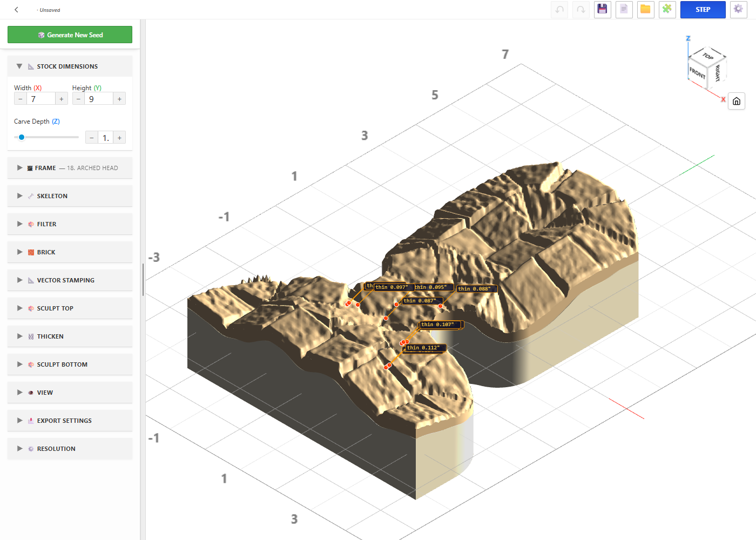Click the document page icon in the toolbar
The height and width of the screenshot is (540, 756).
pos(624,10)
